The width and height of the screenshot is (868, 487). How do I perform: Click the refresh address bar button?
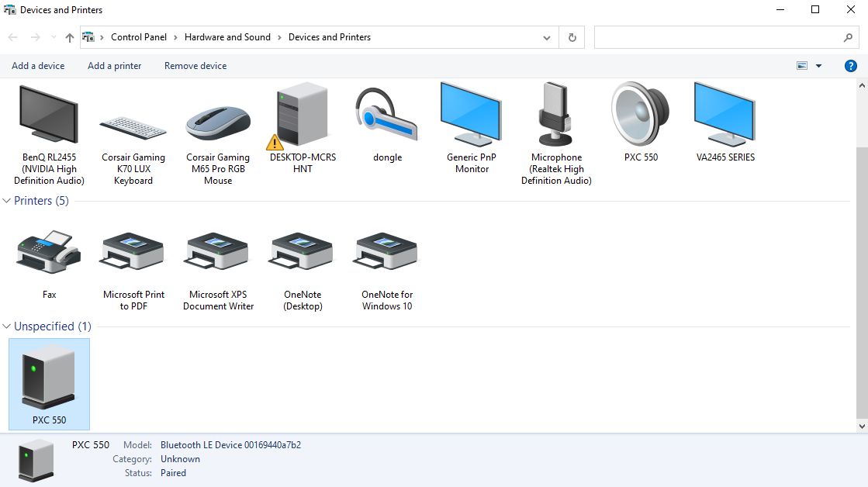(572, 38)
